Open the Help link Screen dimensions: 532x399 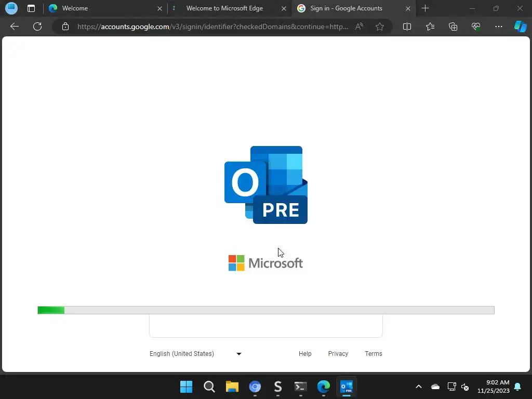(304, 353)
